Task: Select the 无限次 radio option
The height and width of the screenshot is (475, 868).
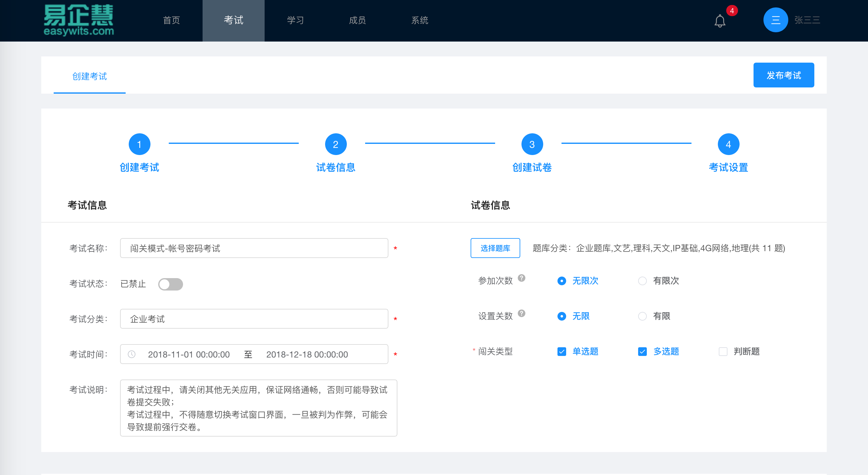Action: pos(562,281)
